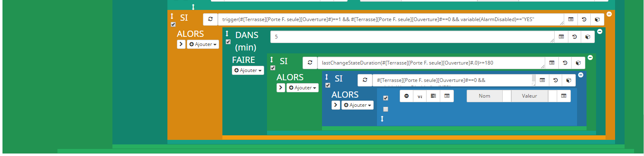
Task: Click the Nom label in the action row
Action: tap(484, 96)
